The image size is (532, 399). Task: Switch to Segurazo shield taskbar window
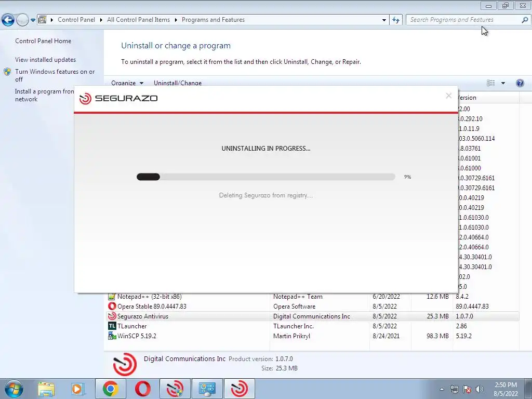coord(175,389)
